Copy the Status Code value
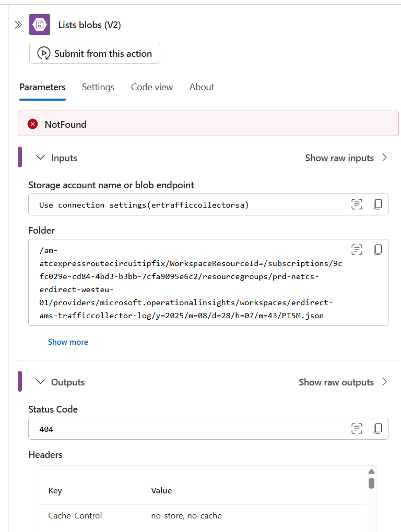 click(x=378, y=429)
